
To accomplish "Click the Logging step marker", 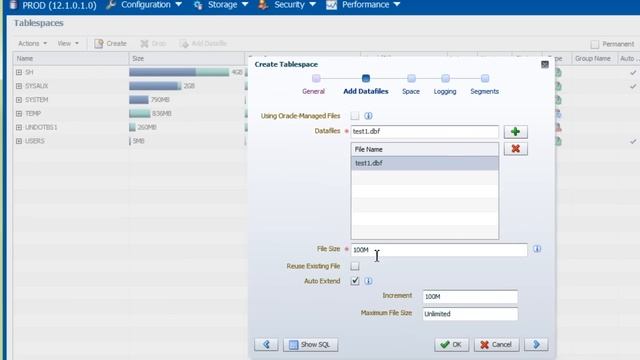I will pos(445,78).
